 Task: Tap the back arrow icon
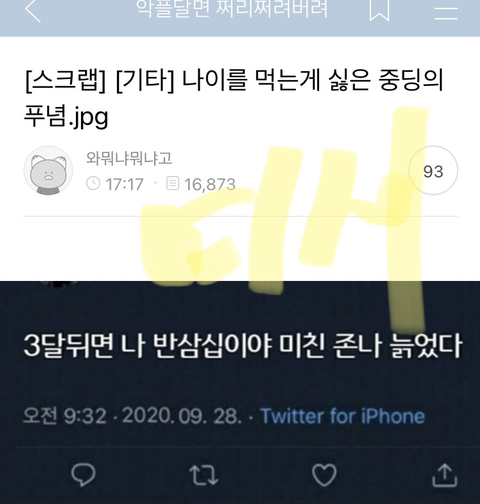tap(33, 9)
